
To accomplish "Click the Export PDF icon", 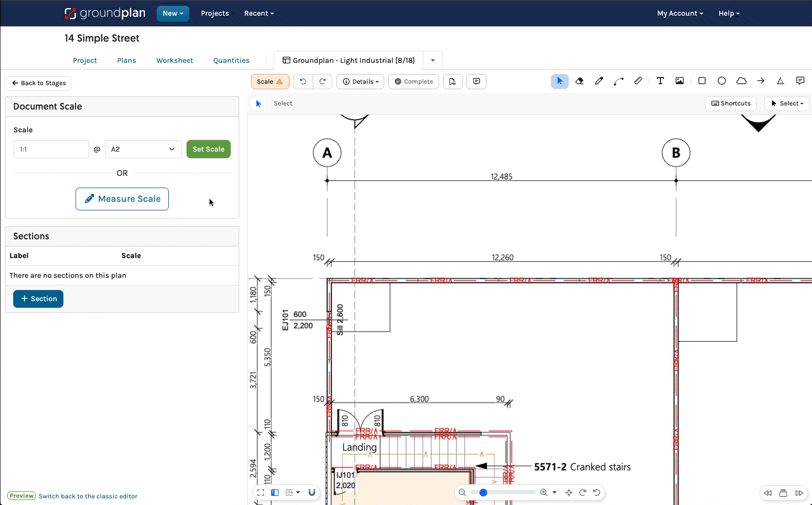I will 453,82.
